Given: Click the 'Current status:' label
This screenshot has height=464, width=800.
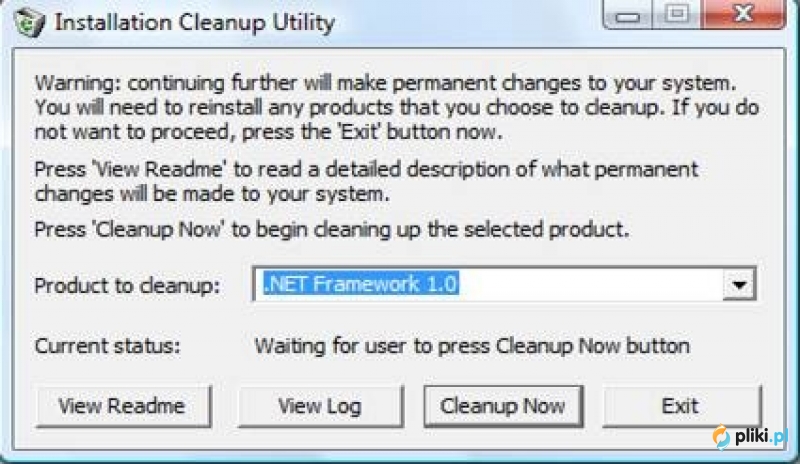Looking at the screenshot, I should (108, 346).
